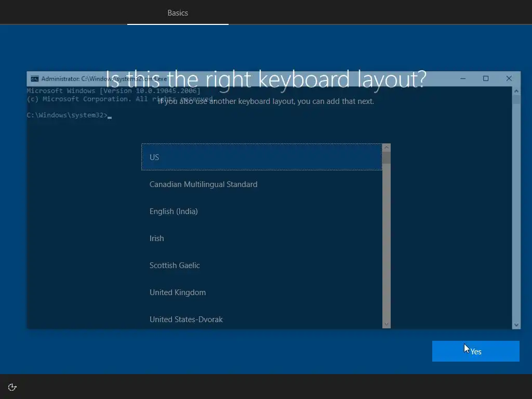Choose Canadian Multilingual Standard layout

[262, 184]
